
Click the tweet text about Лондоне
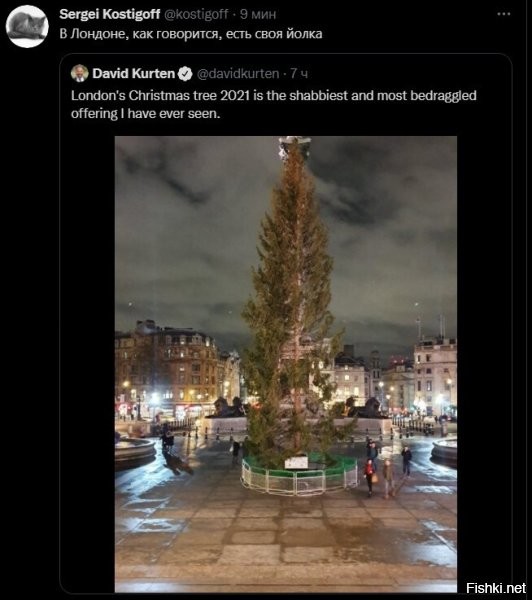pos(191,34)
